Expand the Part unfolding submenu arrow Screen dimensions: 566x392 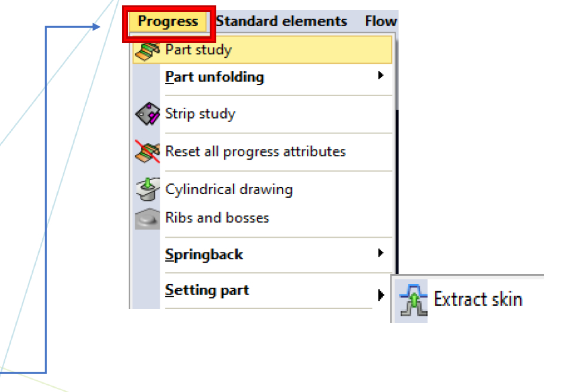(381, 75)
